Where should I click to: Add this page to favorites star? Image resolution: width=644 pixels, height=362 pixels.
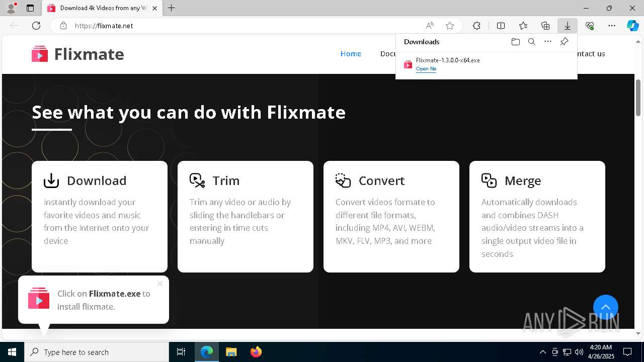click(450, 26)
